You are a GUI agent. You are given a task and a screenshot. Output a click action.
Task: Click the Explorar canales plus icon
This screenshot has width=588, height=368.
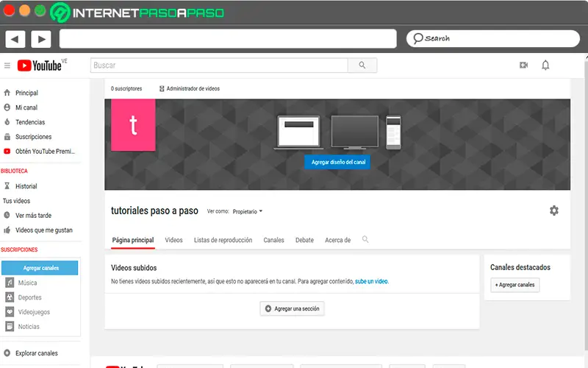(7, 353)
